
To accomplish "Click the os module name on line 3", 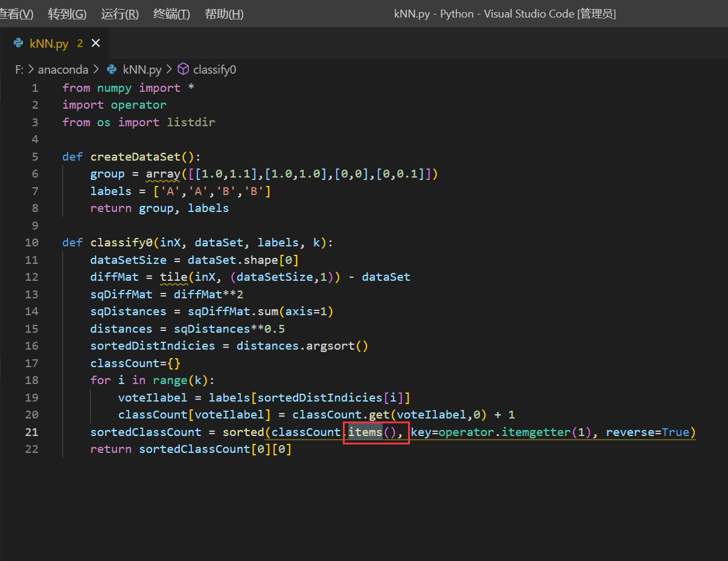I will point(104,123).
